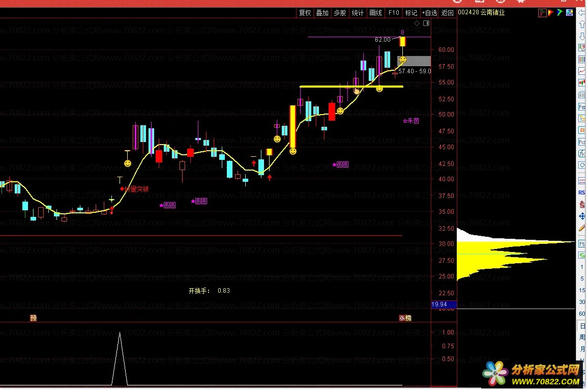Image resolution: width=588 pixels, height=390 pixels.
Task: Click the down arrow sidebar icon
Action: coord(582,36)
